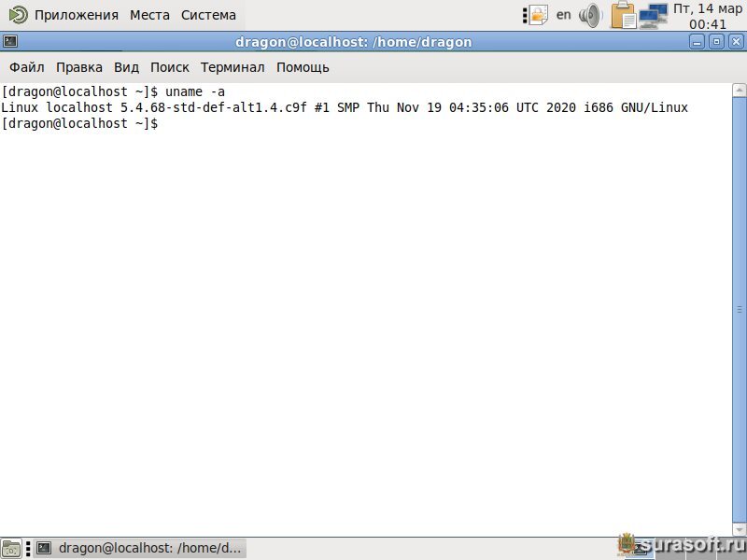Screen dimensions: 747x560
Task: Open the calendar from clock Пт, 14 мар
Action: 708,16
